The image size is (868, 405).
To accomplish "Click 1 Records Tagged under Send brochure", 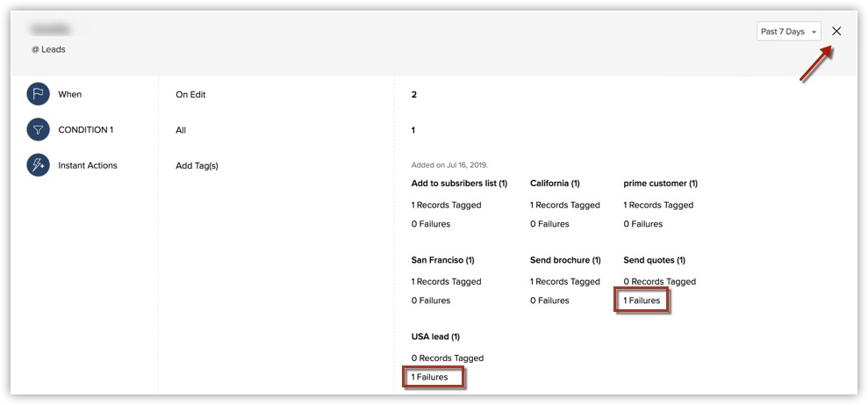I will coord(564,281).
